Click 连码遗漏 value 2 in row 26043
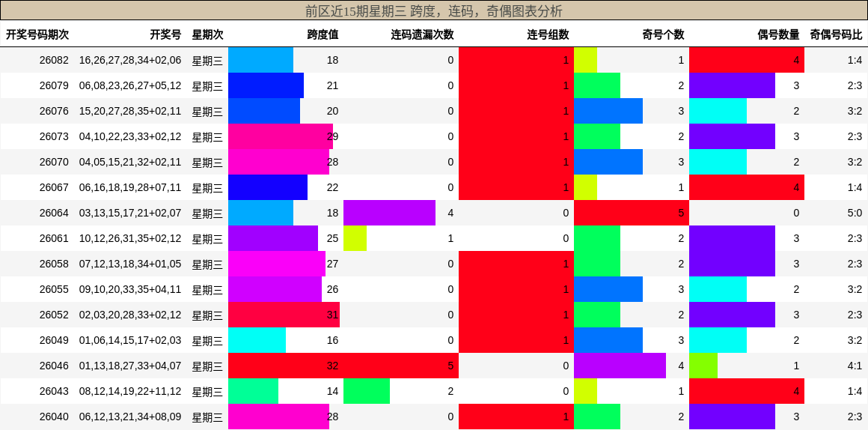This screenshot has height=430, width=868. [450, 391]
